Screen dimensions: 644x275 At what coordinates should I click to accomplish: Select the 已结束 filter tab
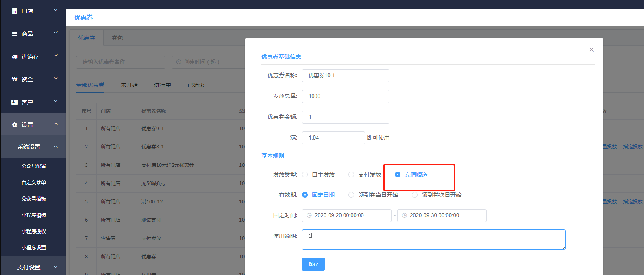coord(196,85)
